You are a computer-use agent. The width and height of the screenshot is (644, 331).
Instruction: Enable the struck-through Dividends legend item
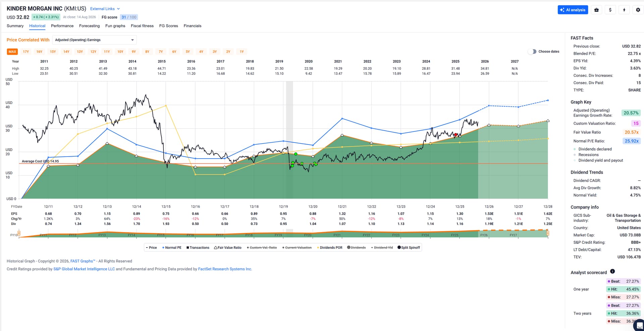[356, 247]
